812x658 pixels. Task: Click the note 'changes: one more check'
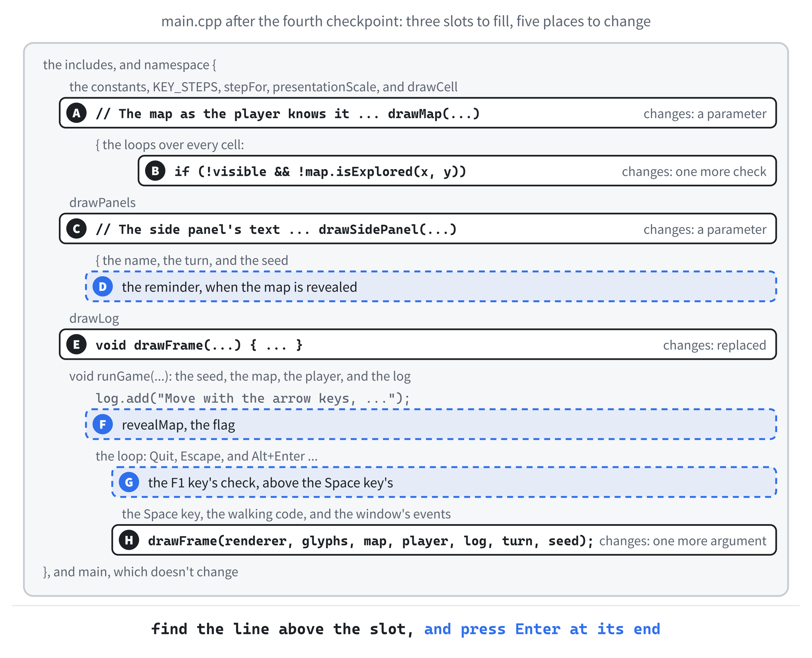coord(694,172)
